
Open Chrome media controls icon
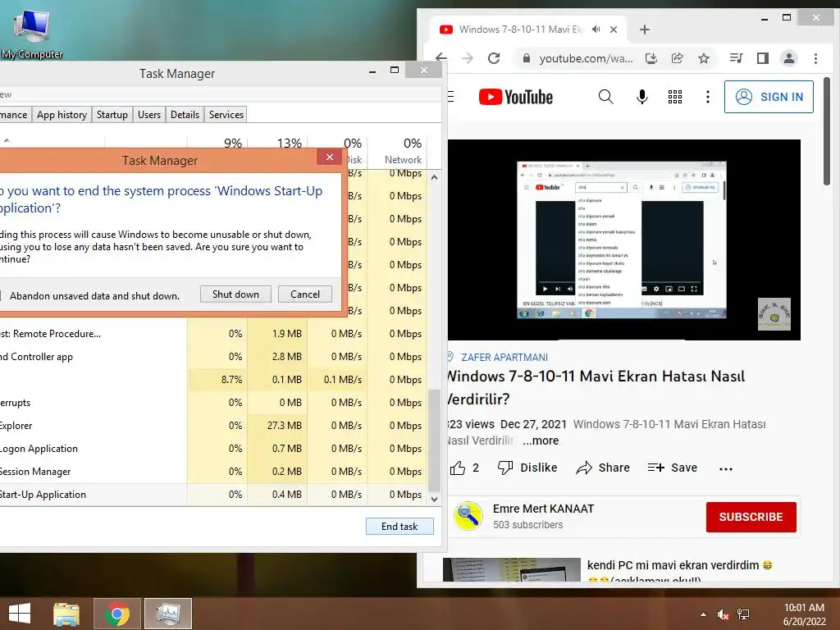(x=736, y=58)
